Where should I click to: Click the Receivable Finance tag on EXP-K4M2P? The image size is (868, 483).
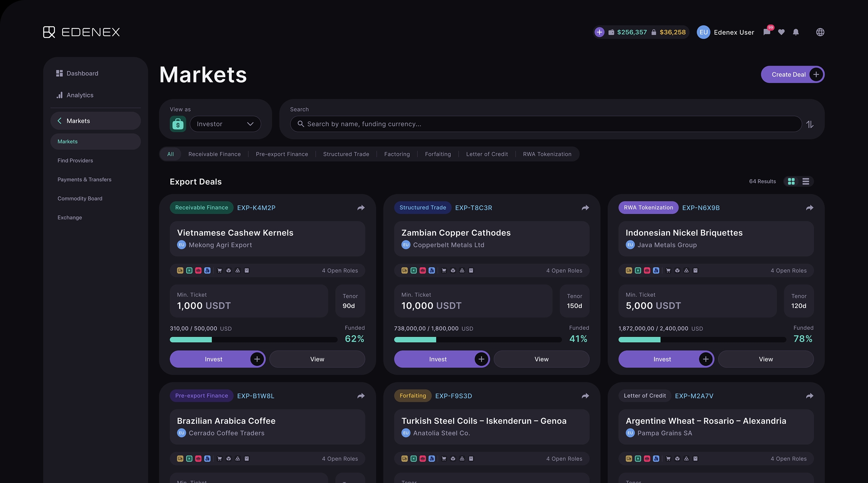tap(202, 208)
